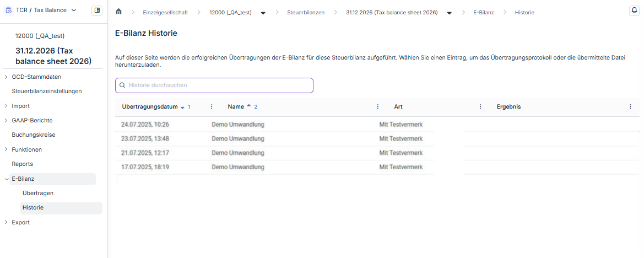Open Buchungskreise in sidebar
The width and height of the screenshot is (644, 258).
[x=34, y=135]
